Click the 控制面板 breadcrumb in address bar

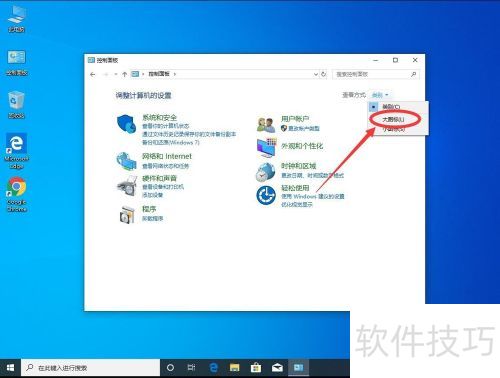click(x=159, y=74)
